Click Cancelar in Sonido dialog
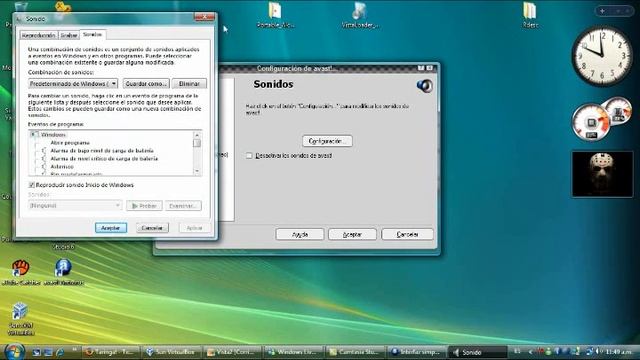Image resolution: width=640 pixels, height=360 pixels. tap(152, 228)
